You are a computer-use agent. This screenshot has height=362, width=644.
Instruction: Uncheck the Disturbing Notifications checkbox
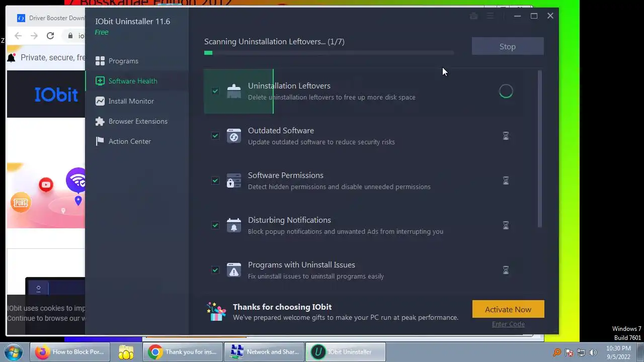tap(215, 225)
